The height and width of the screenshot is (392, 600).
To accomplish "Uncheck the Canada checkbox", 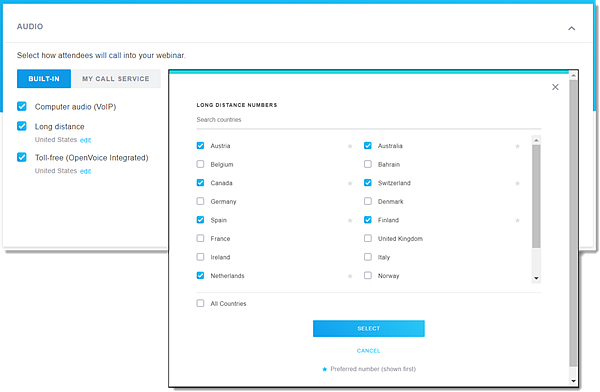I will point(200,183).
